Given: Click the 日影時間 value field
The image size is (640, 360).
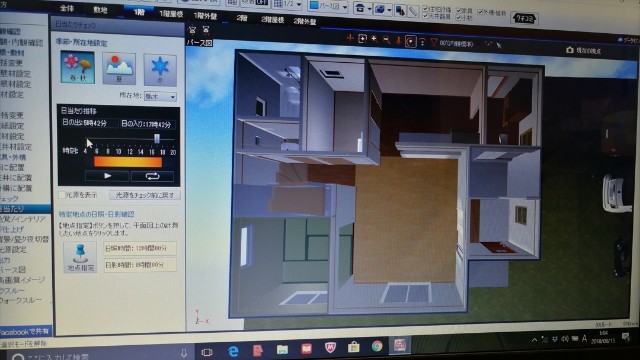Looking at the screenshot, I should (x=140, y=265).
